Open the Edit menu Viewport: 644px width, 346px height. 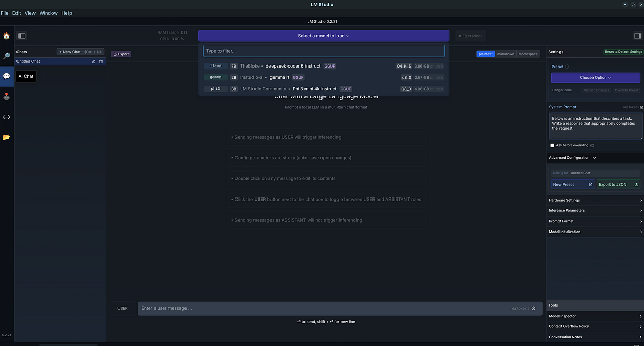(x=16, y=13)
